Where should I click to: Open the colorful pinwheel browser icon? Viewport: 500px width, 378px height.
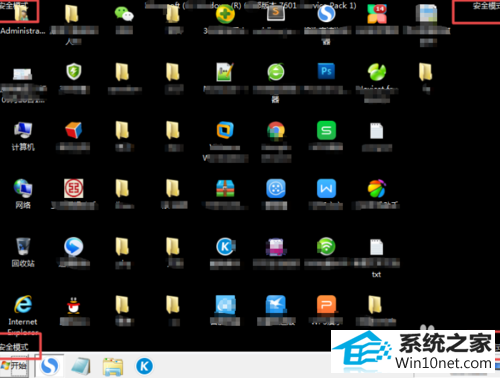tap(377, 188)
